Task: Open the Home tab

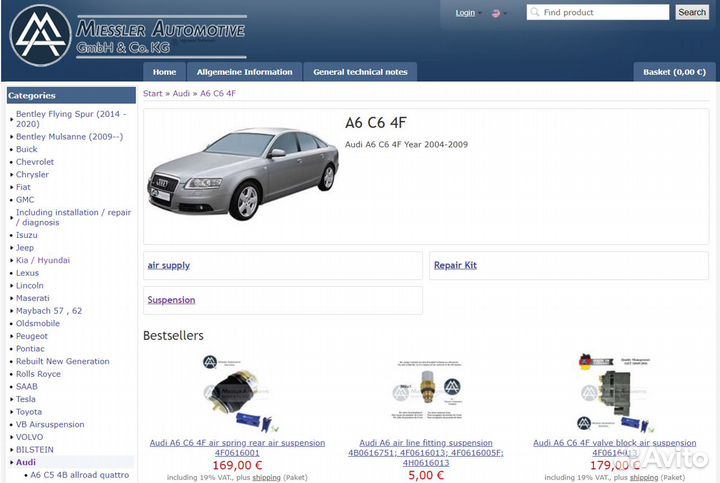Action: tap(164, 72)
